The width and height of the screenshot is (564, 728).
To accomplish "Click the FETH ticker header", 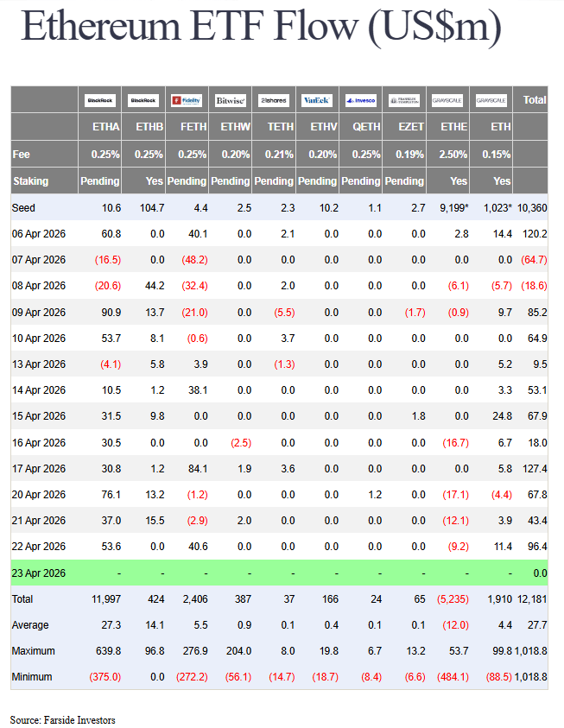I will [193, 127].
